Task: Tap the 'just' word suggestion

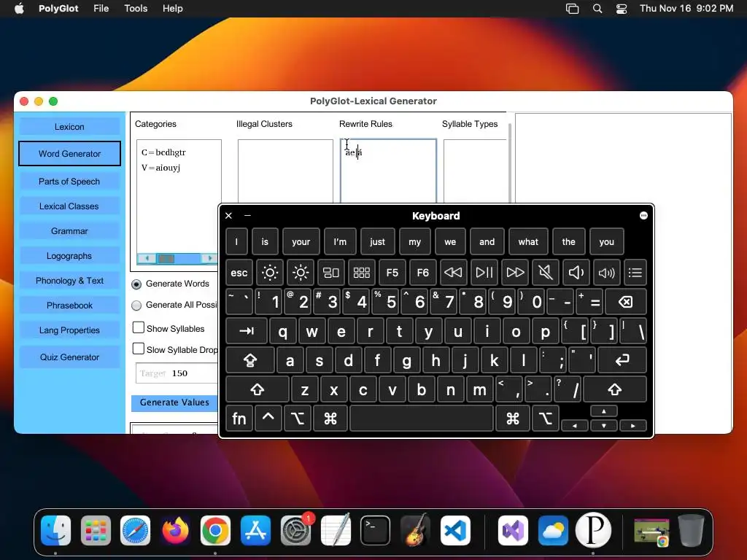Action: click(377, 242)
